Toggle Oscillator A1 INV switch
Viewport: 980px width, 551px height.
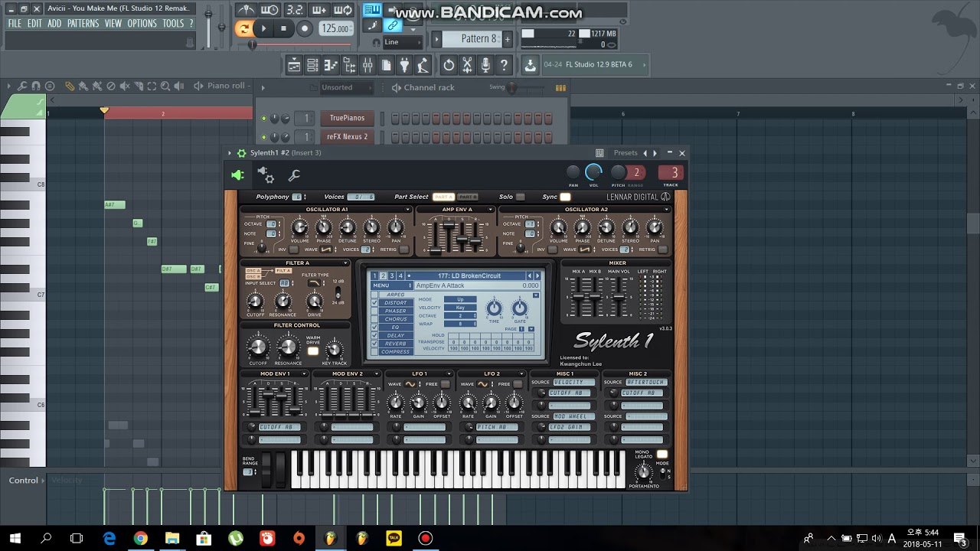(x=293, y=249)
